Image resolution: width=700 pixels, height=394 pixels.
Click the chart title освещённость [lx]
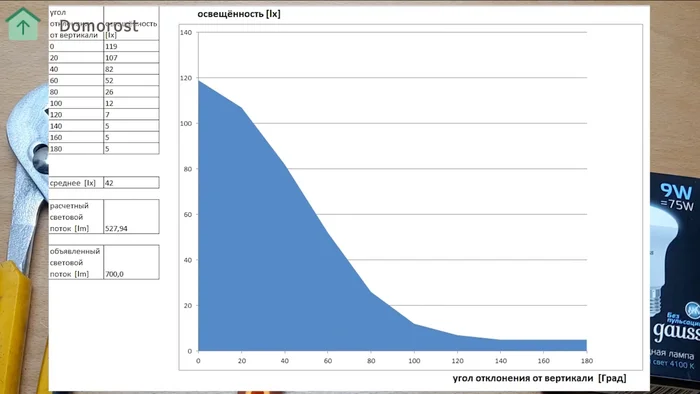(239, 14)
